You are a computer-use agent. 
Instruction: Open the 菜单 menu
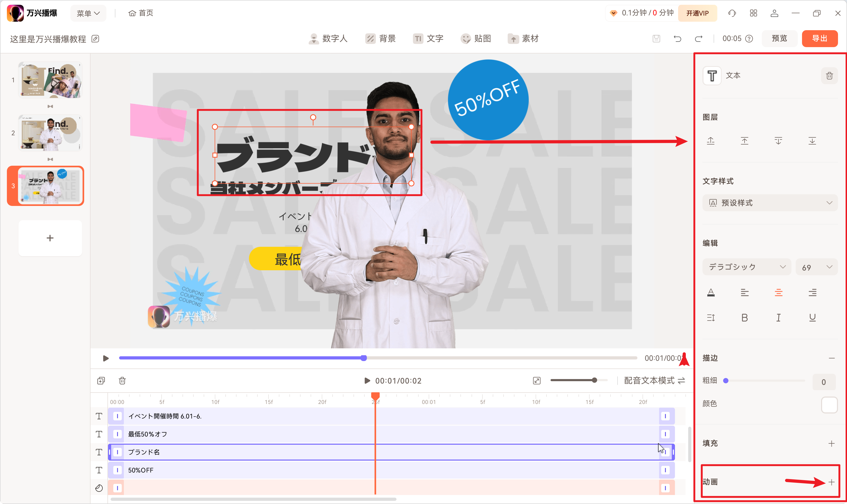pyautogui.click(x=88, y=13)
